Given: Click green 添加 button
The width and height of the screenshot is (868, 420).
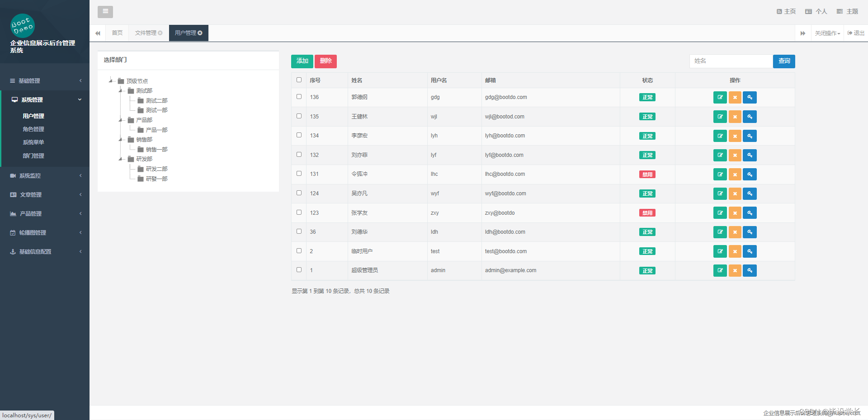Looking at the screenshot, I should pyautogui.click(x=302, y=61).
